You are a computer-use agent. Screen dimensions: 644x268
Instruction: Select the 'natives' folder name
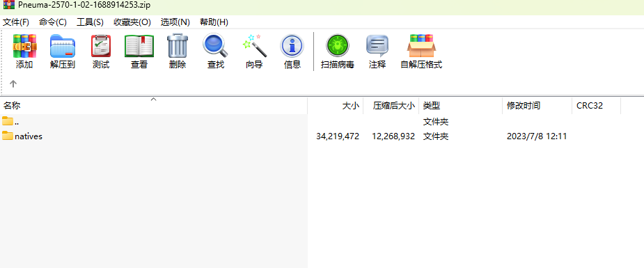coord(29,136)
